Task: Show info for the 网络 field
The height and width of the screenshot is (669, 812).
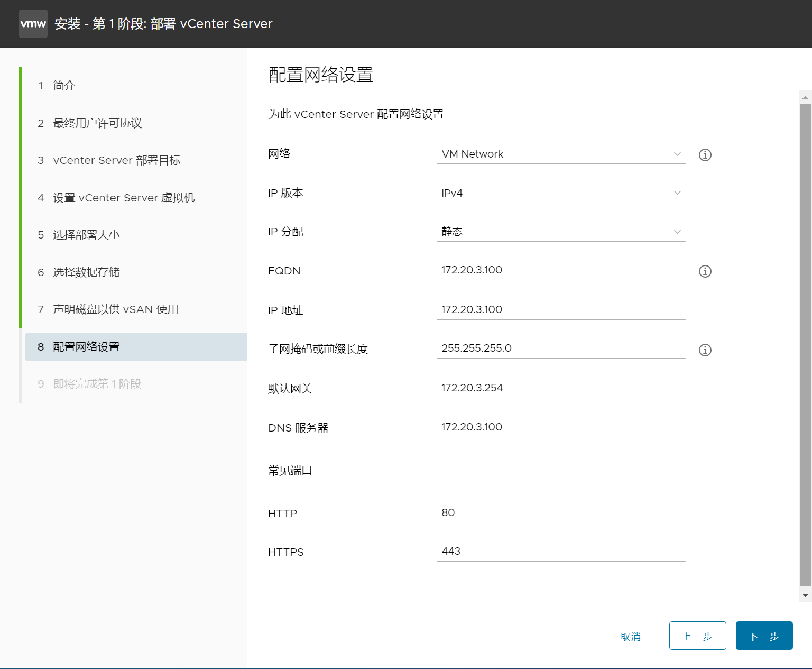Action: [705, 155]
